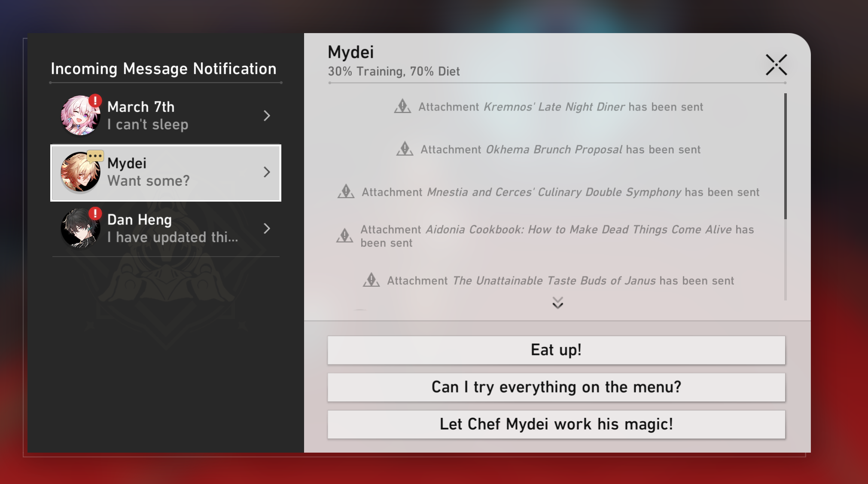This screenshot has width=868, height=484.
Task: Click the Kremnos' Late Night Diner attachment icon
Action: tap(402, 106)
